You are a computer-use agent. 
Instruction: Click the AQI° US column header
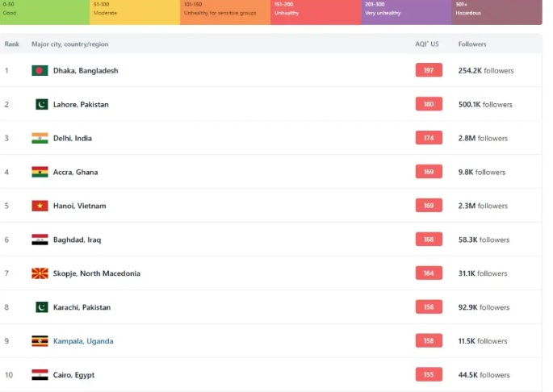tap(427, 44)
